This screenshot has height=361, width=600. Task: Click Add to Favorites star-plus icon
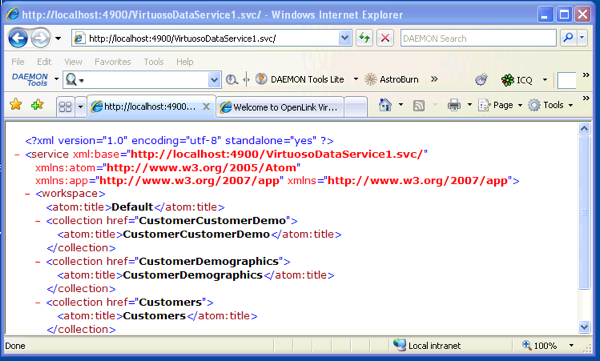[37, 105]
